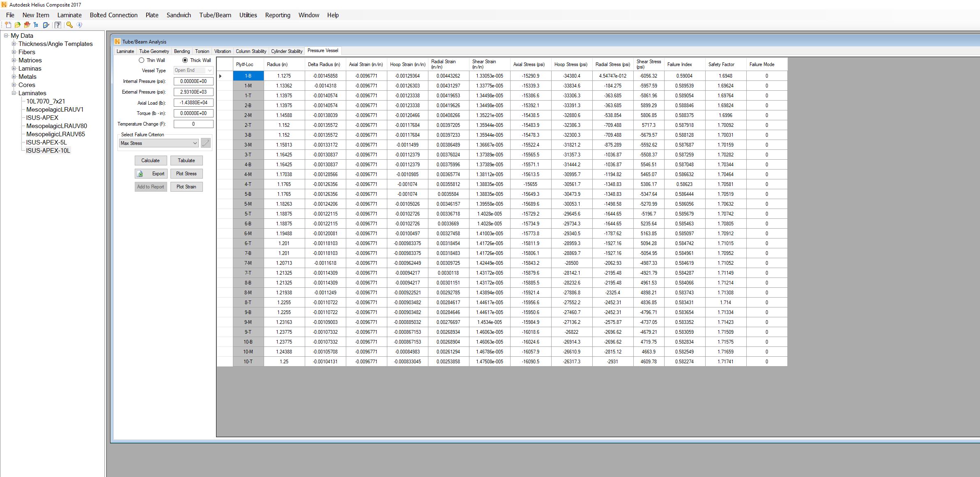Expand the Fibers tree node

[x=14, y=52]
